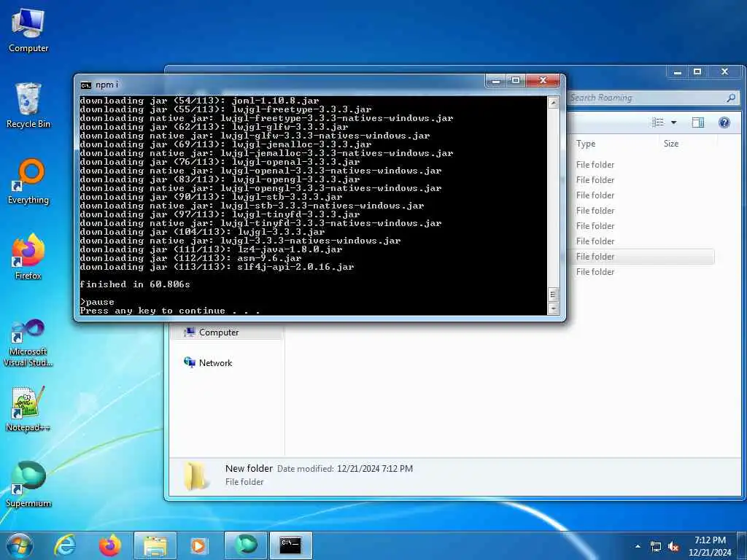This screenshot has width=747, height=560.
Task: Switch to Windows Explorer taskbar button
Action: point(155,545)
